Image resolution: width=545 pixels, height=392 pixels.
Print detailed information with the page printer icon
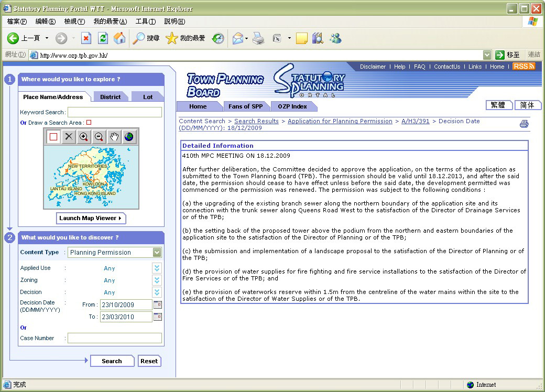[x=524, y=124]
